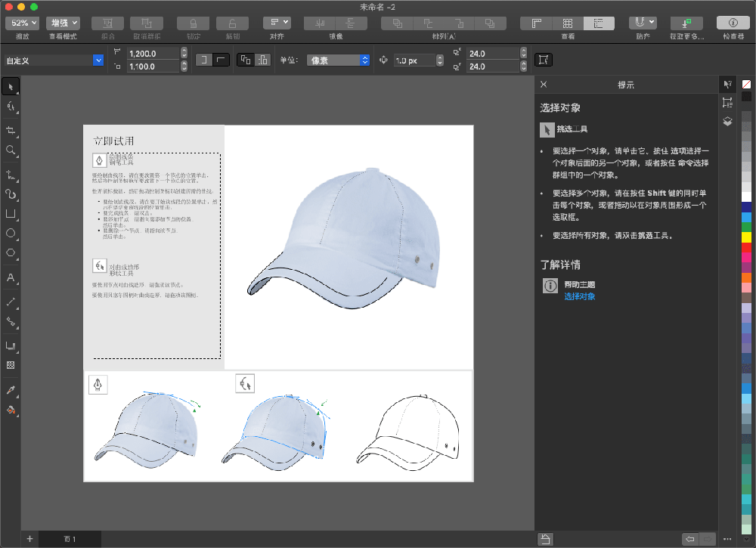Select the Pen tool
This screenshot has width=756, height=548.
tap(10, 175)
